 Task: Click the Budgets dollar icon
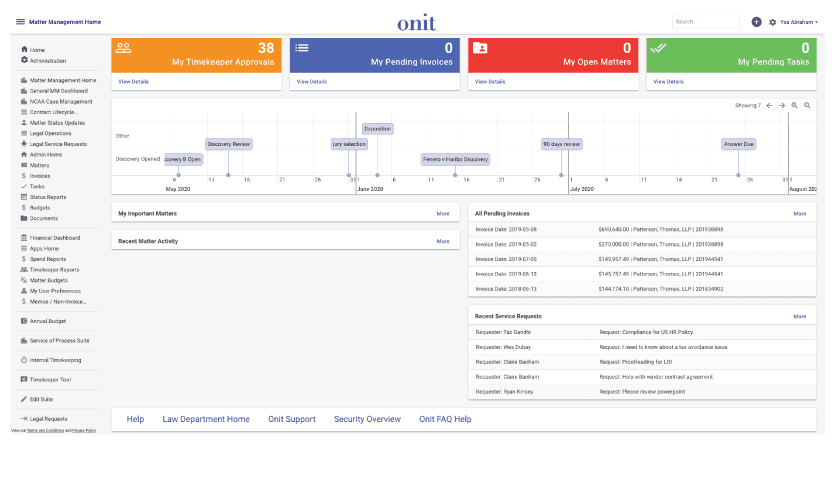pyautogui.click(x=24, y=207)
